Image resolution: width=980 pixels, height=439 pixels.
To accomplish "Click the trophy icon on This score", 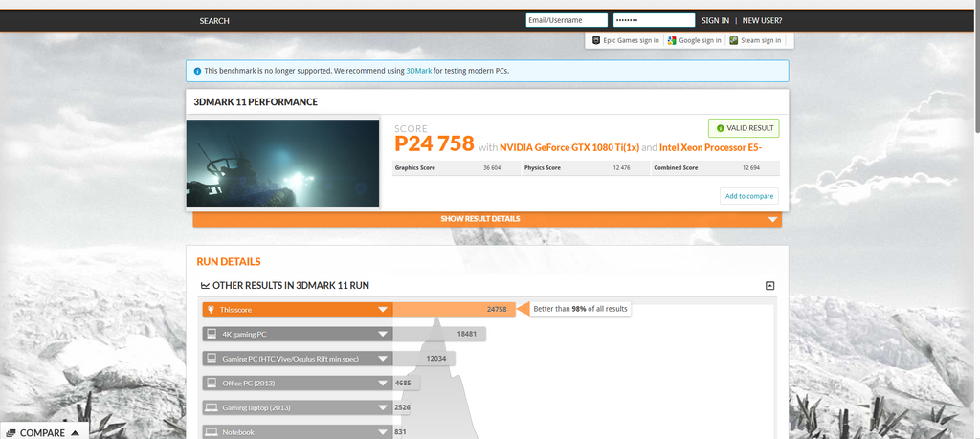I will point(211,310).
